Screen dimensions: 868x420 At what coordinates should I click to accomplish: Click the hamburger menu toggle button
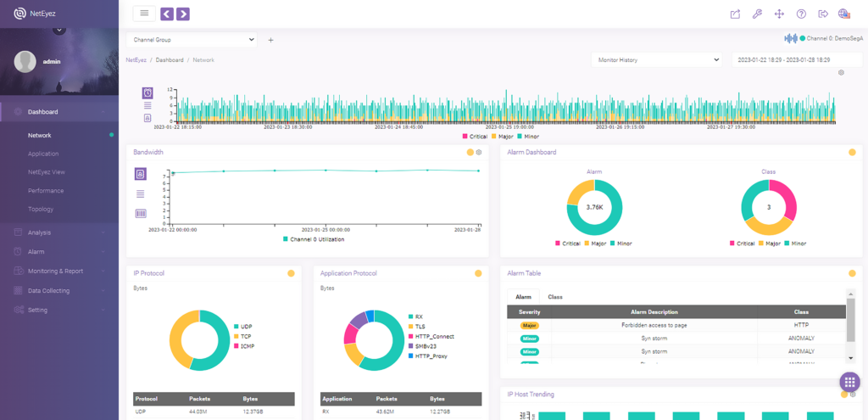[144, 14]
